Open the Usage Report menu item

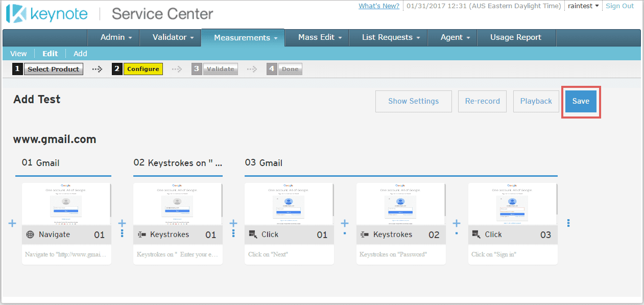click(x=516, y=37)
